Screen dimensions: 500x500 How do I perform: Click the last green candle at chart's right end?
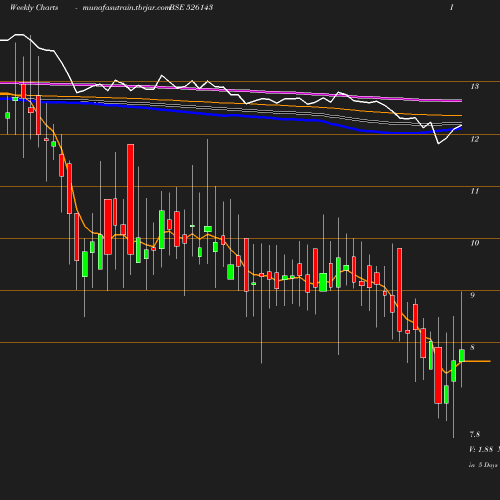[x=462, y=356]
